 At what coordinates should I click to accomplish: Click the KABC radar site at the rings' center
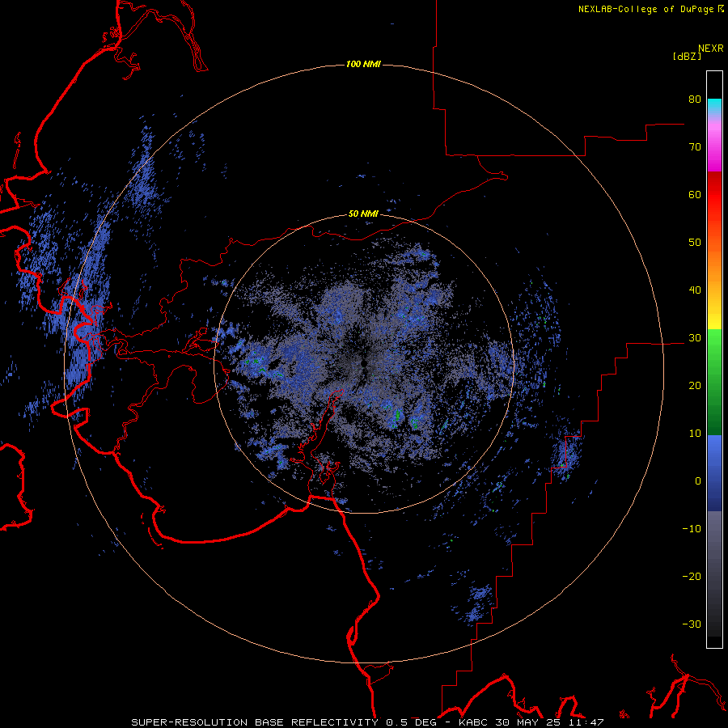pos(363,362)
